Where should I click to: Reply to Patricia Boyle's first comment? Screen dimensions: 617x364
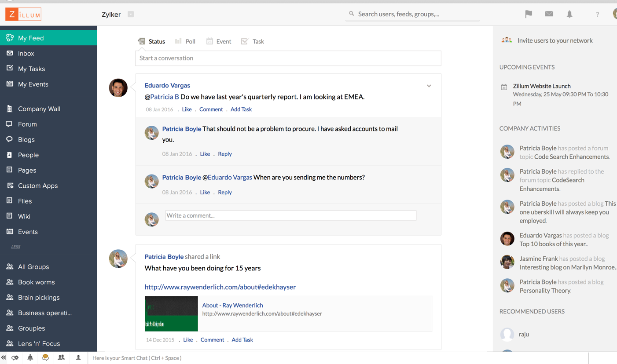click(x=224, y=153)
